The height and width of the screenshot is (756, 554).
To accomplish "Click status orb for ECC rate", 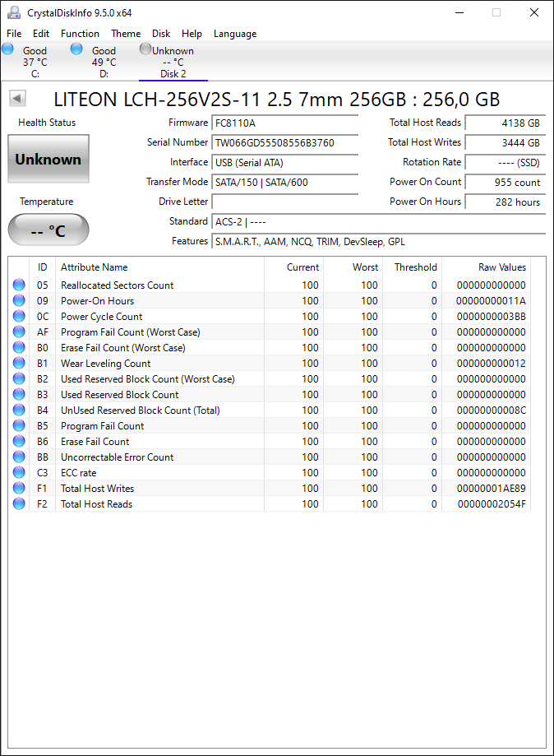I will coord(19,472).
